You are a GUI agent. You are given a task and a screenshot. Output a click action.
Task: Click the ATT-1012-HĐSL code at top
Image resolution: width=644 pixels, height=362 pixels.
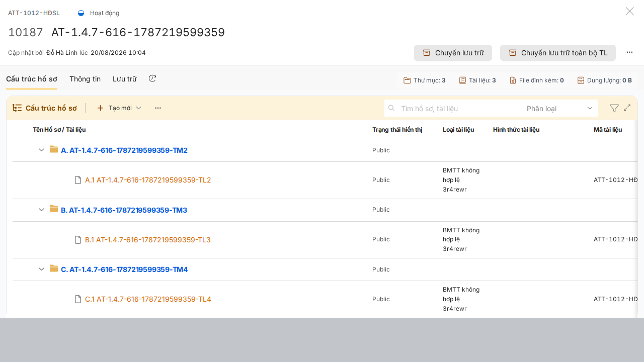(x=34, y=13)
